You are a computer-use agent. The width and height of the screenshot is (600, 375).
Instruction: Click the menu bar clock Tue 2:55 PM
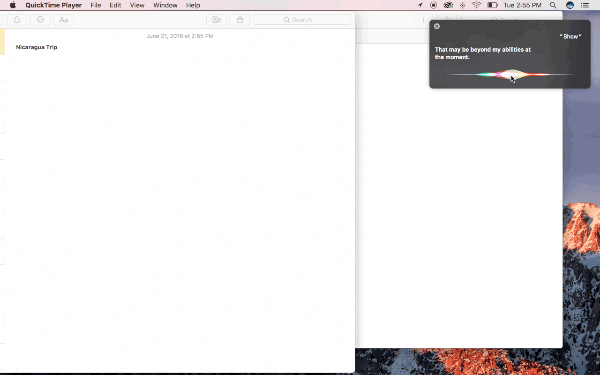tap(522, 5)
